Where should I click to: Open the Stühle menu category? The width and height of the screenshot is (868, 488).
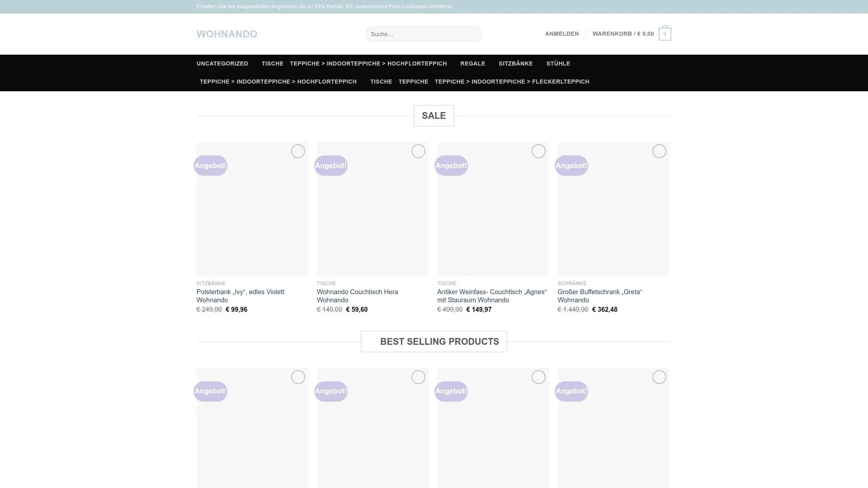tap(558, 64)
